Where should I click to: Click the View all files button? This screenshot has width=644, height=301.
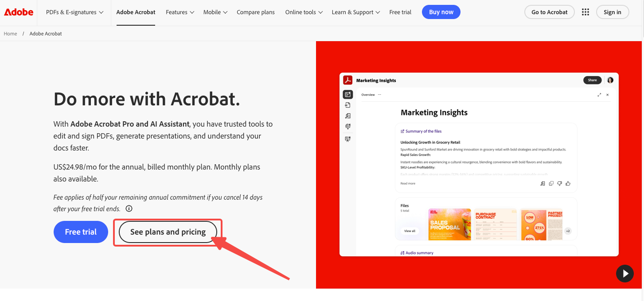click(x=410, y=231)
